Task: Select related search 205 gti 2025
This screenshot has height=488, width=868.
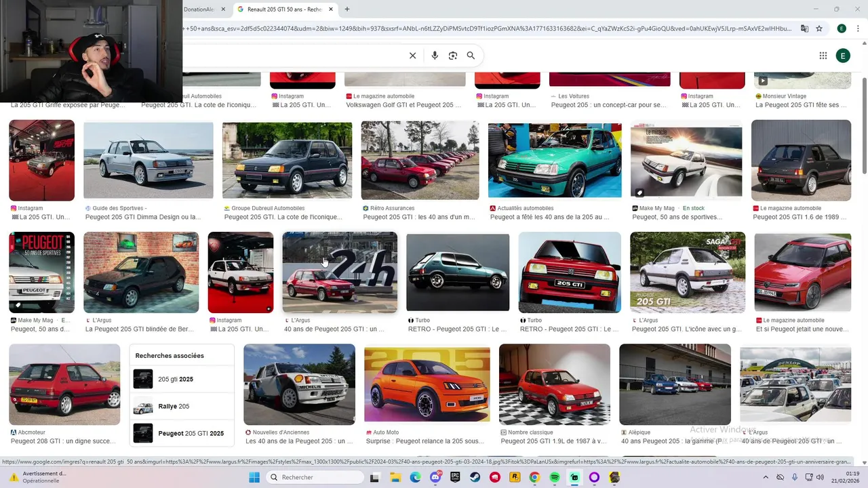Action: (x=181, y=379)
